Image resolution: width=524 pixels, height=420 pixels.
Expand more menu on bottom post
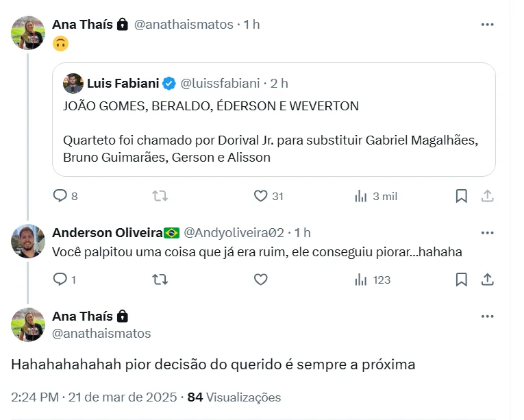487,317
